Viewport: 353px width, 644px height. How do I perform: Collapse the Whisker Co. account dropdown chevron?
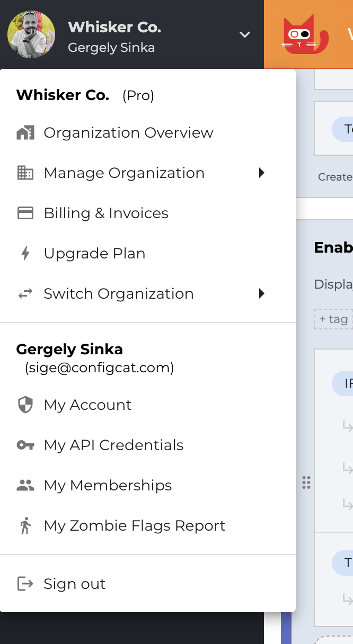coord(244,34)
